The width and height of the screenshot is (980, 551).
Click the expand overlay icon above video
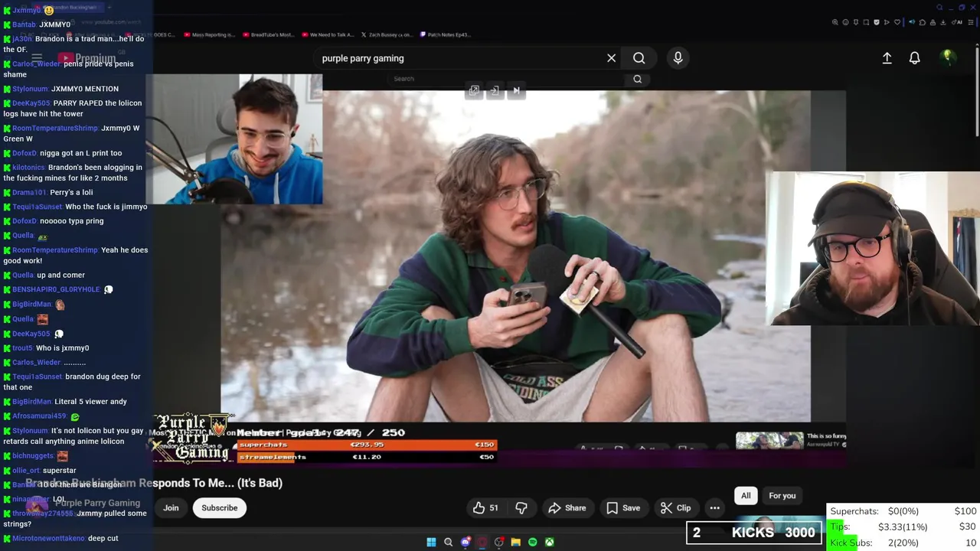(474, 90)
